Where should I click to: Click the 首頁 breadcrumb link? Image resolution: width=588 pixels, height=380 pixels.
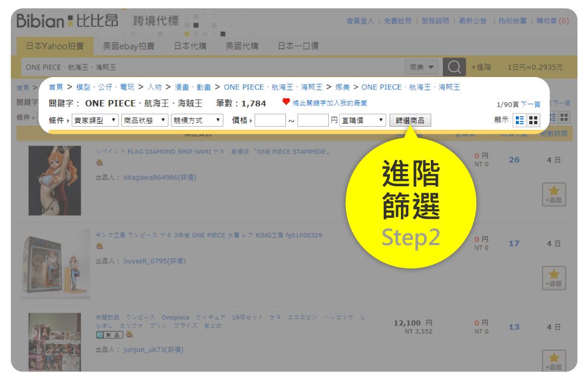pos(56,87)
